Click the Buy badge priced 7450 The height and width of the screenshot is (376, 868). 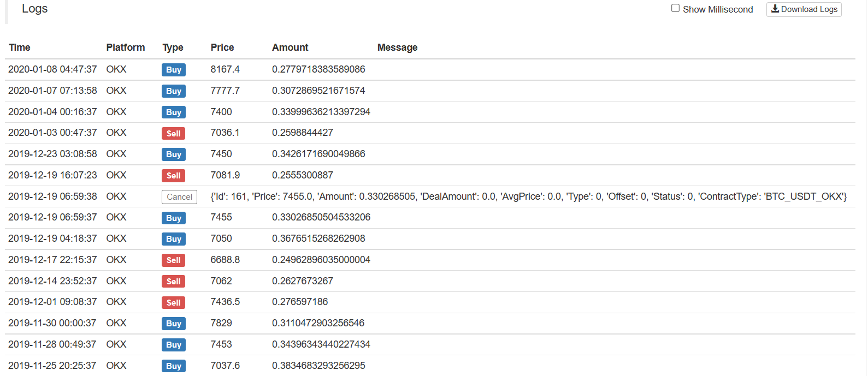coord(174,154)
